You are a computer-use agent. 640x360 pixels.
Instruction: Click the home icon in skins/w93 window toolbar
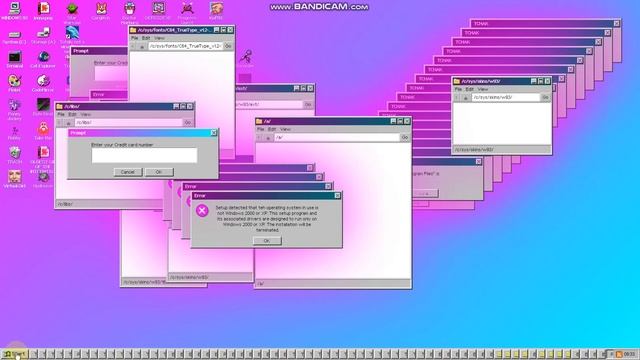tap(465, 98)
